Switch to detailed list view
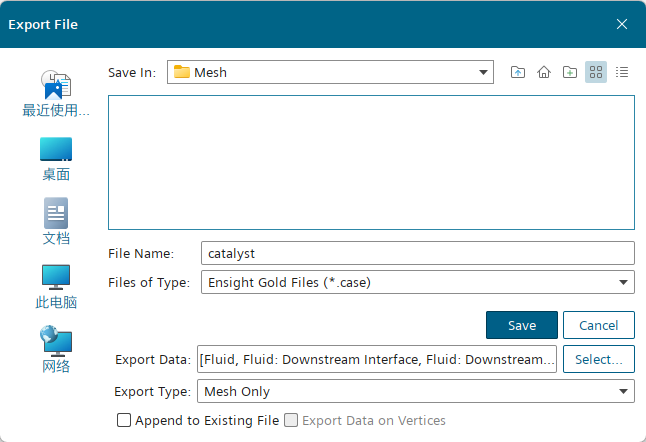This screenshot has width=646, height=442. (622, 72)
